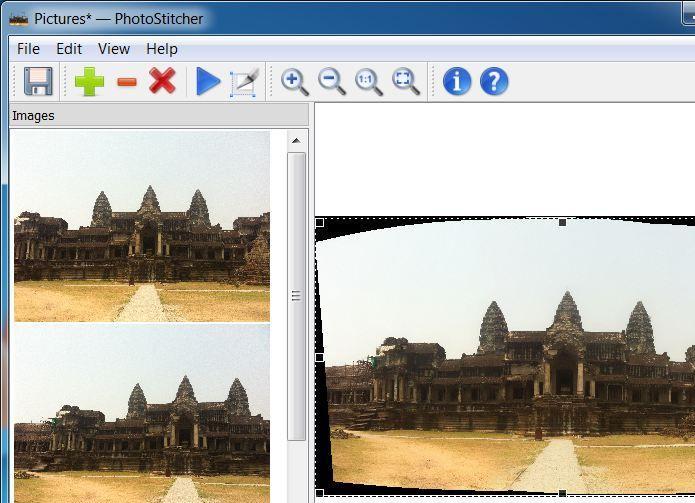Click the bottom-center crop handle on panorama
This screenshot has height=503, width=695.
click(562, 493)
